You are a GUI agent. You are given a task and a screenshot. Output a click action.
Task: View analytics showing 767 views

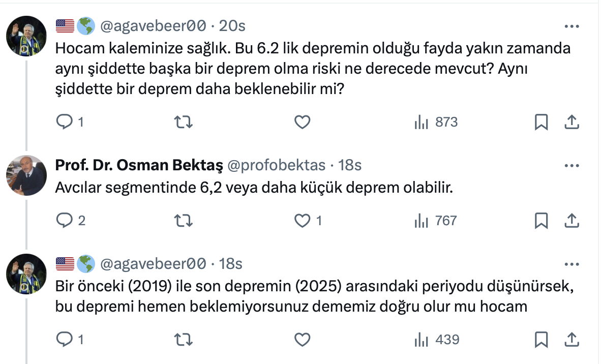pos(436,221)
